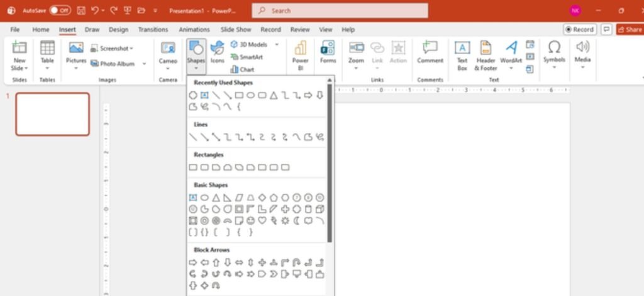Image resolution: width=644 pixels, height=296 pixels.
Task: Choose the quad arrow in Block Arrows
Action: [262, 262]
